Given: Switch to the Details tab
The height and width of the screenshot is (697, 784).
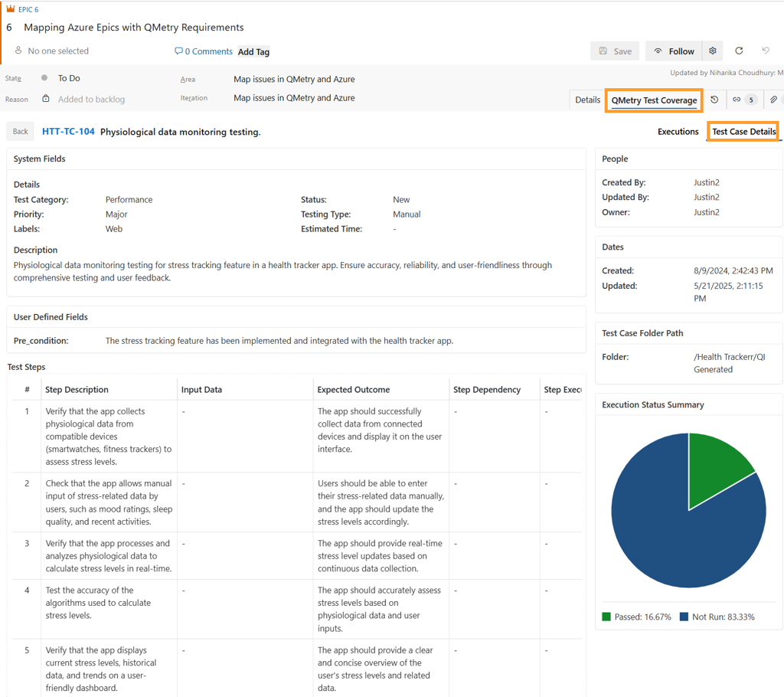Looking at the screenshot, I should pos(586,100).
